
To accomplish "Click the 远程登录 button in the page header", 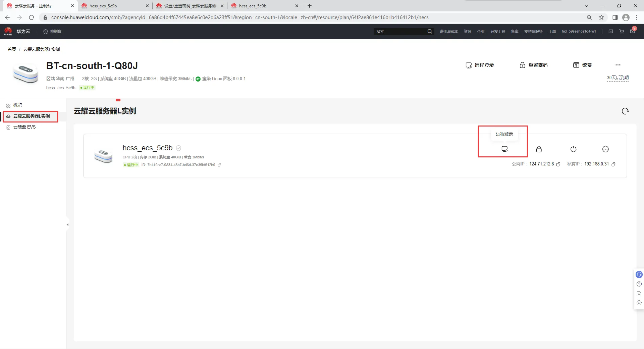I will pyautogui.click(x=480, y=65).
